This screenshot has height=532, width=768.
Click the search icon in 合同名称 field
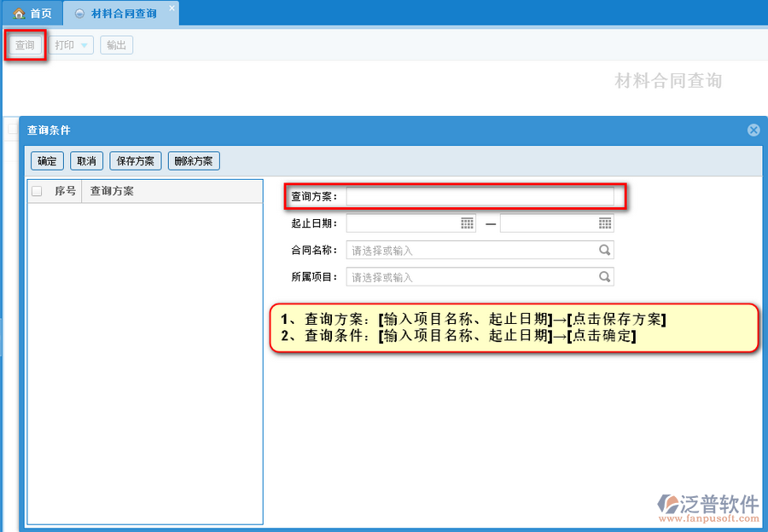(x=604, y=251)
